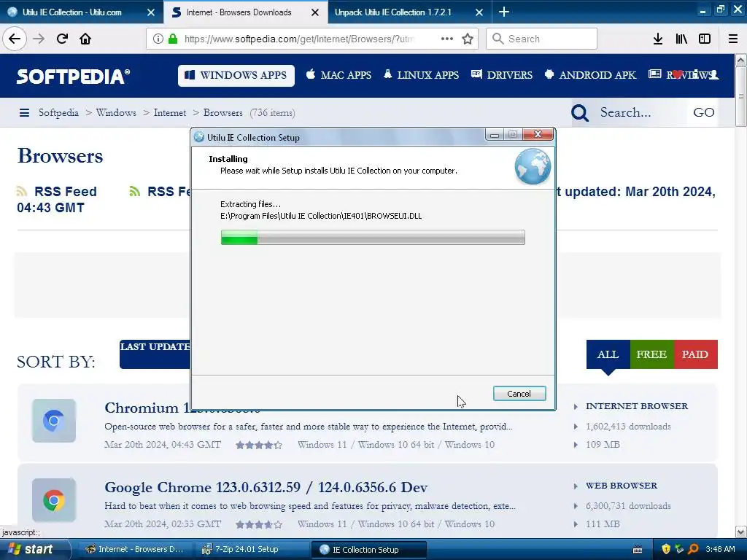Click the Softpedia logo
747x560 pixels.
pos(73,76)
